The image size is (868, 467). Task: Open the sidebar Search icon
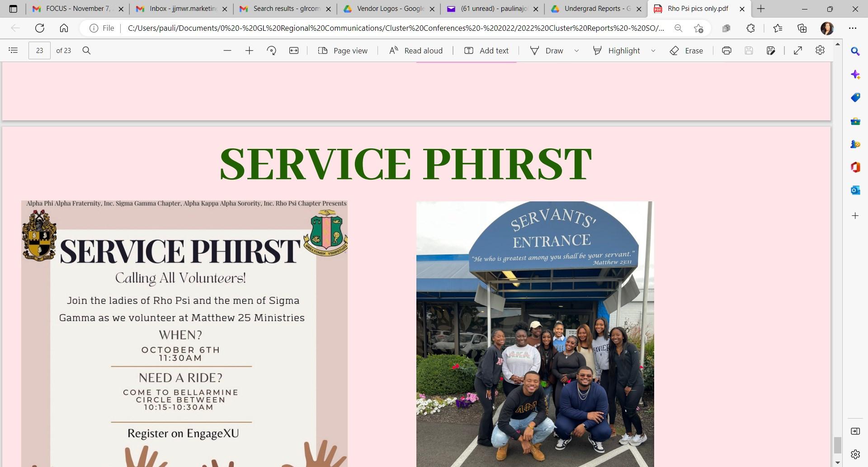855,51
